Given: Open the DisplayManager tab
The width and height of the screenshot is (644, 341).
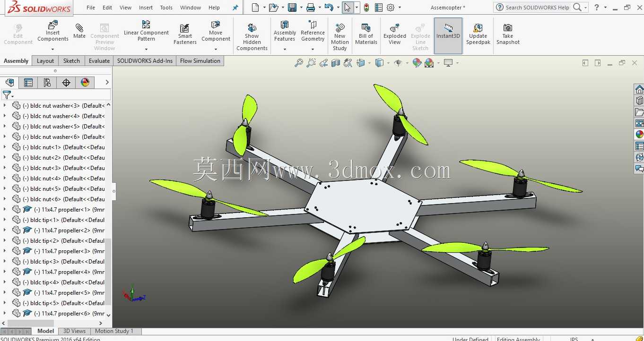Looking at the screenshot, I should point(85,83).
